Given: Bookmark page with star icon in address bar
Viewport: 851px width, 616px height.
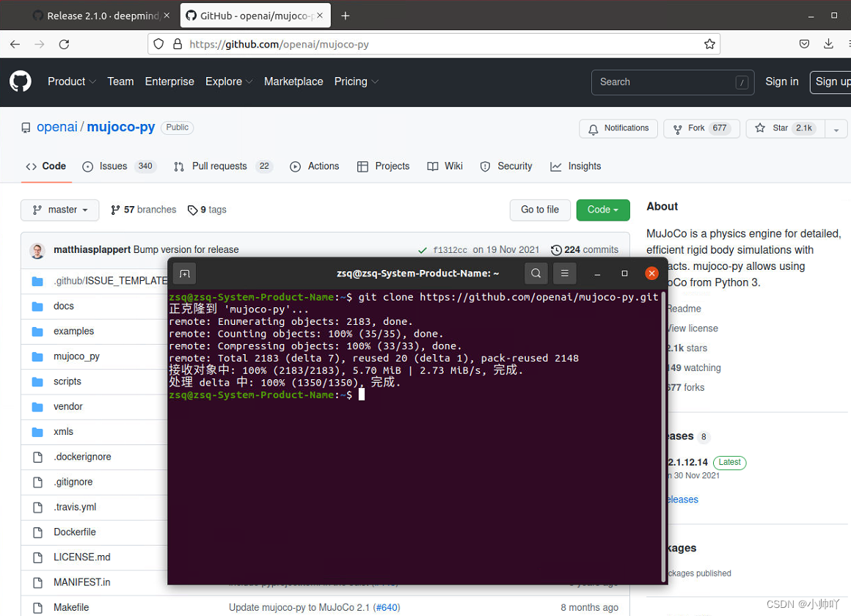Looking at the screenshot, I should [x=709, y=45].
